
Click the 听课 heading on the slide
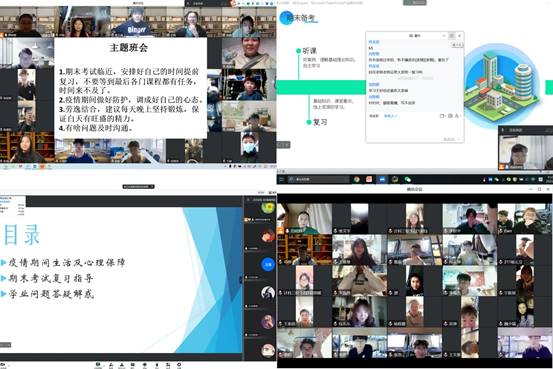tap(309, 51)
